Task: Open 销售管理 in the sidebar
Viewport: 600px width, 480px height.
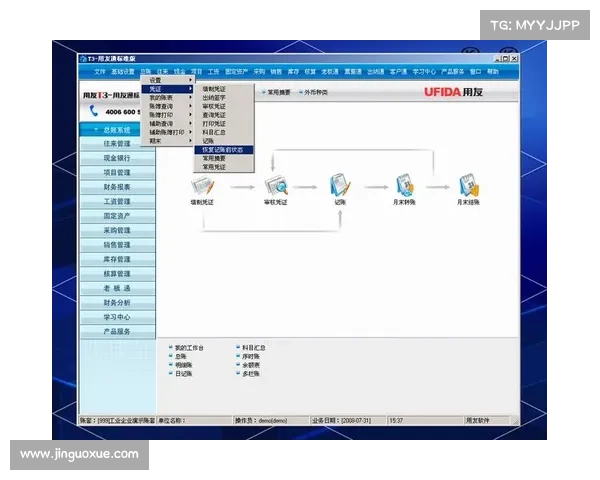Action: (117, 245)
